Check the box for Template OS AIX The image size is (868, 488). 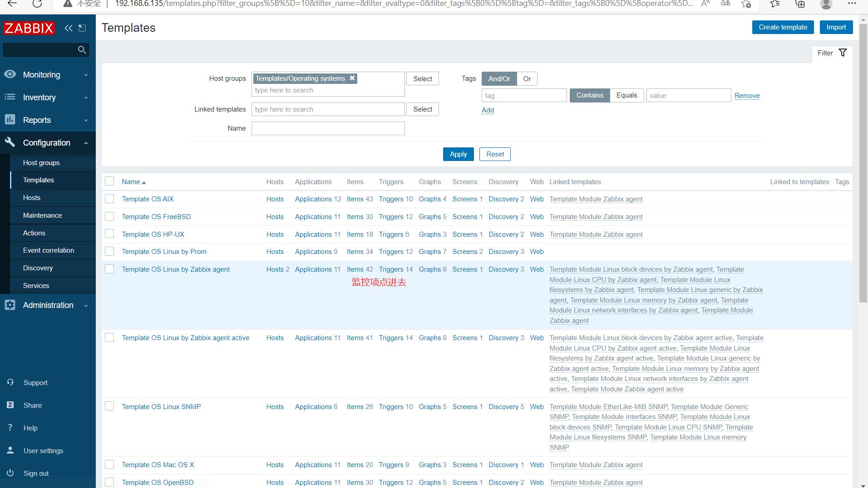(109, 199)
